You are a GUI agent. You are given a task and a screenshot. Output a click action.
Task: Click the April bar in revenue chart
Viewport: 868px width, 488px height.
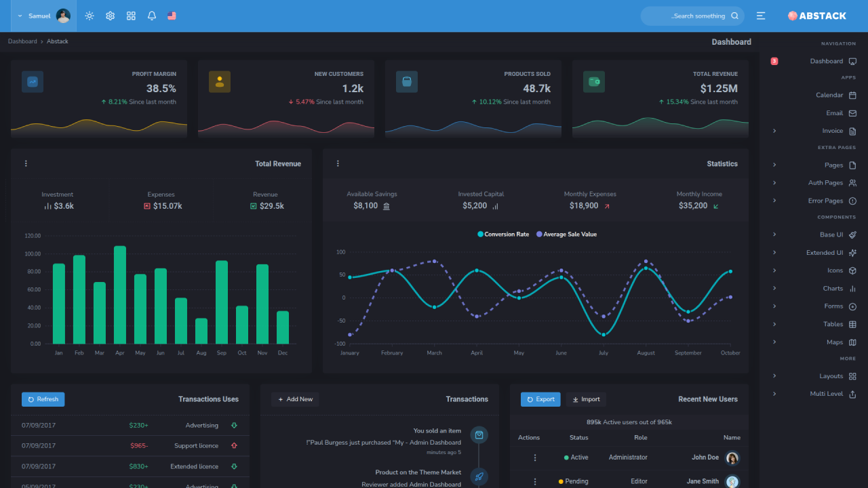(120, 295)
